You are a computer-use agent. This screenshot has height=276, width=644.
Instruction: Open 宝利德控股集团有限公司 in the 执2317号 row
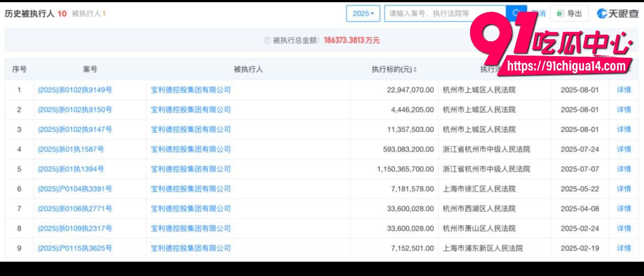(x=190, y=228)
